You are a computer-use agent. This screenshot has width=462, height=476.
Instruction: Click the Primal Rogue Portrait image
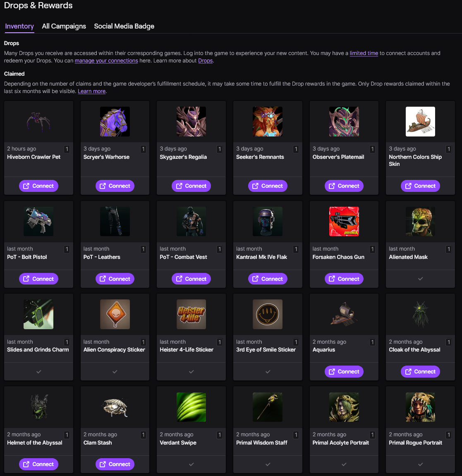(420, 407)
